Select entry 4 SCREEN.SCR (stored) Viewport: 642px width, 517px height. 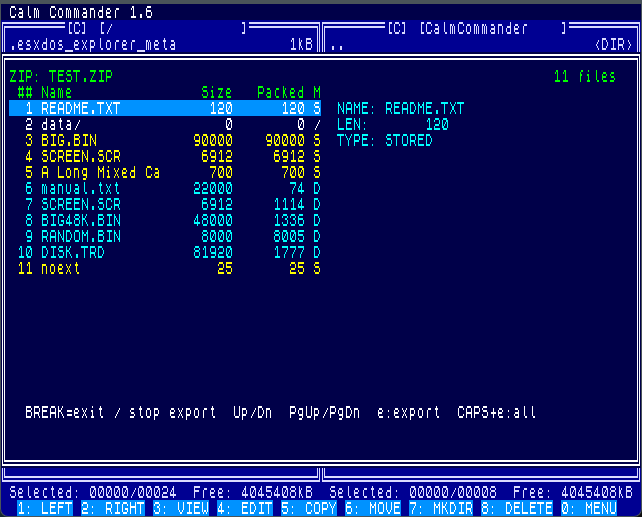click(165, 156)
